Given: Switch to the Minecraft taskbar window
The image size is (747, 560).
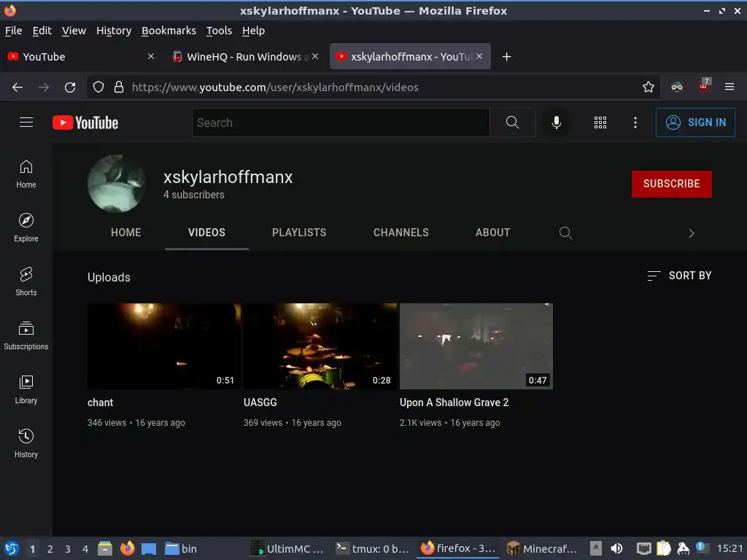Looking at the screenshot, I should point(541,548).
